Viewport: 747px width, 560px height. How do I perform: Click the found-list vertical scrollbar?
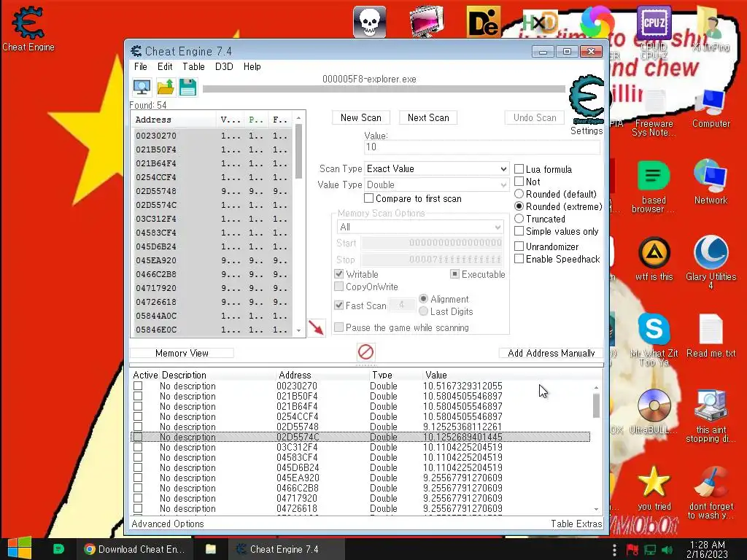click(298, 224)
